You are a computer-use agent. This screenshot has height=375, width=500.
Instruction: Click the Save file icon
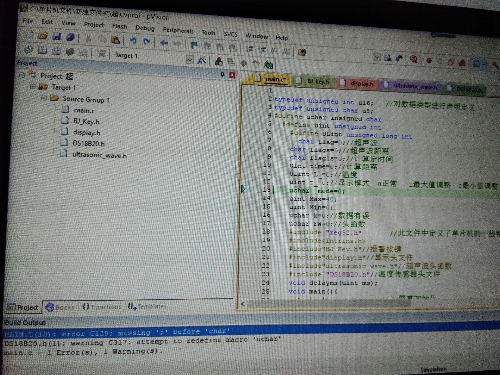(x=56, y=36)
